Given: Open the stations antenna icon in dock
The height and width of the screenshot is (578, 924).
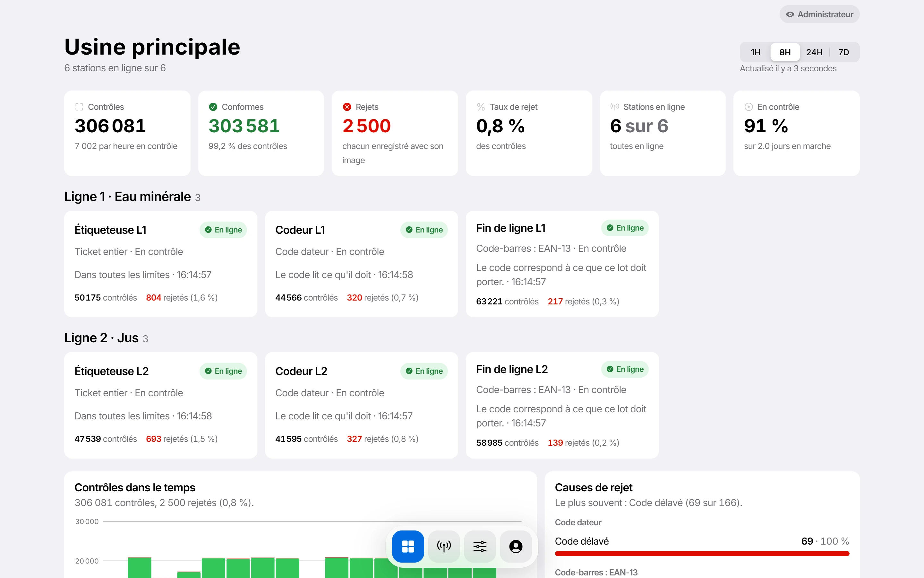Looking at the screenshot, I should click(444, 546).
